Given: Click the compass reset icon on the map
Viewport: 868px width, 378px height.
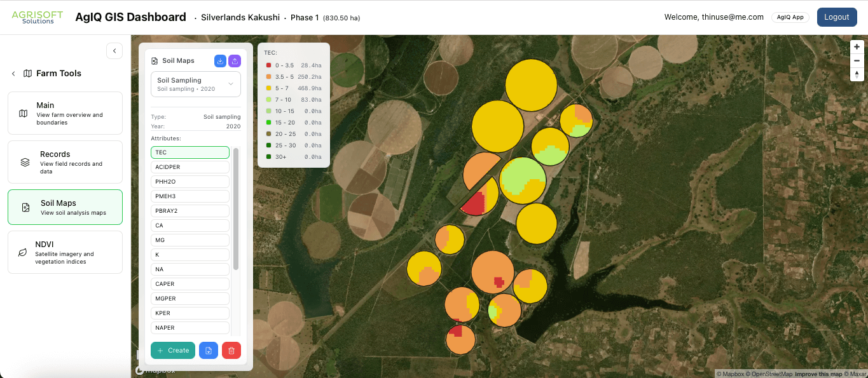Looking at the screenshot, I should click(x=857, y=74).
